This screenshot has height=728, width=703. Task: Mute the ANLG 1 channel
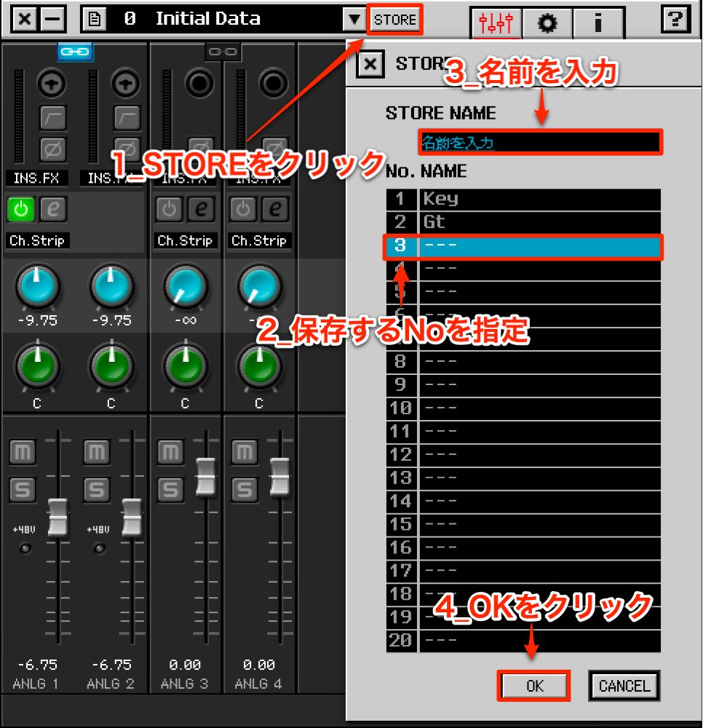[x=23, y=452]
